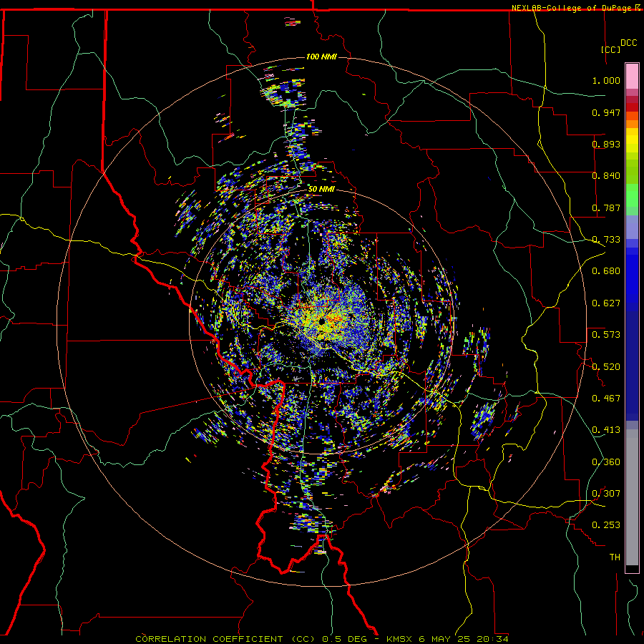Viewport: 644px width, 644px height.
Task: Click the bright green segment of the color bar
Action: [x=632, y=195]
